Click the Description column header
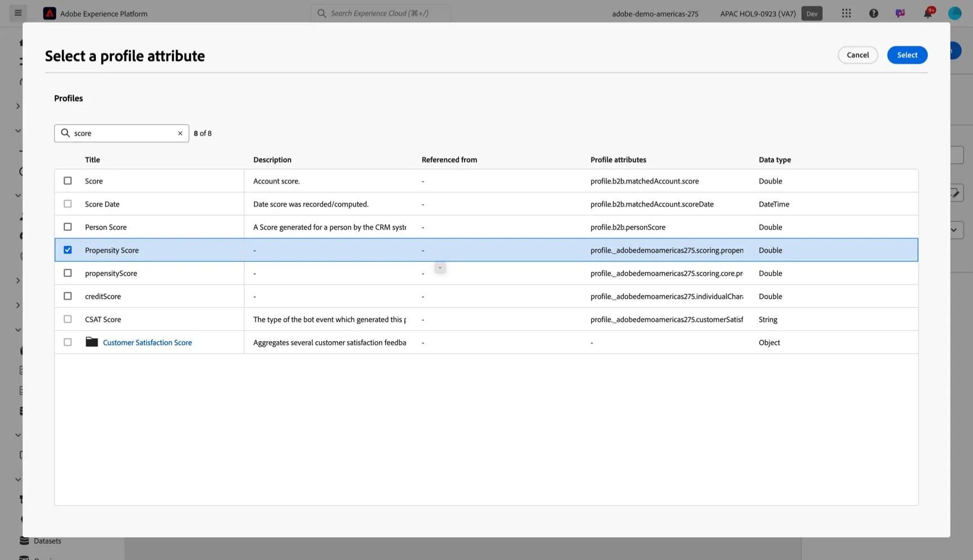The height and width of the screenshot is (560, 973). click(273, 160)
